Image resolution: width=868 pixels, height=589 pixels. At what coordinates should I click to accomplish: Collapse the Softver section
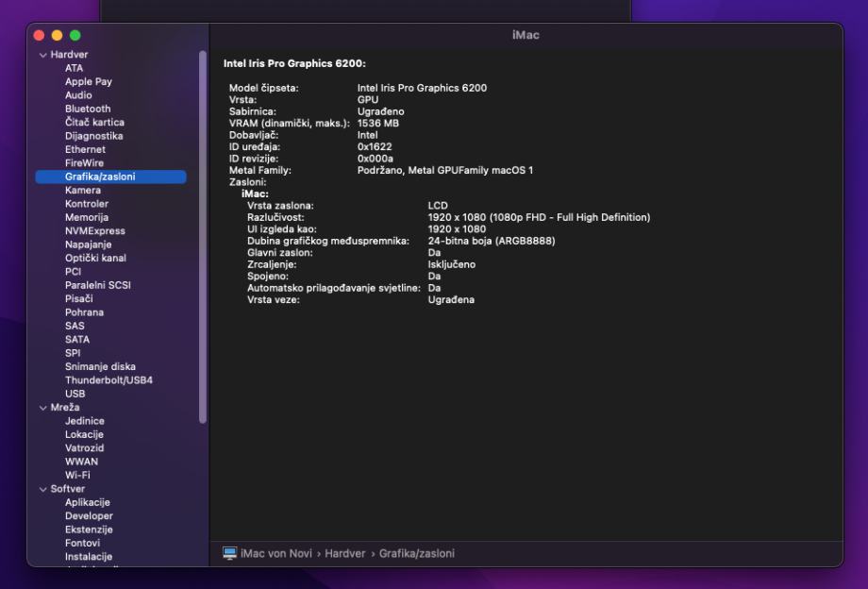coord(43,489)
